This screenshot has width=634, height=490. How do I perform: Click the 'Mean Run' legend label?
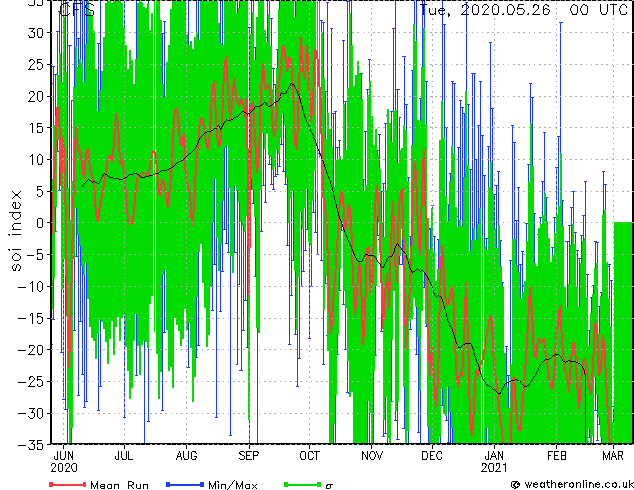[120, 485]
